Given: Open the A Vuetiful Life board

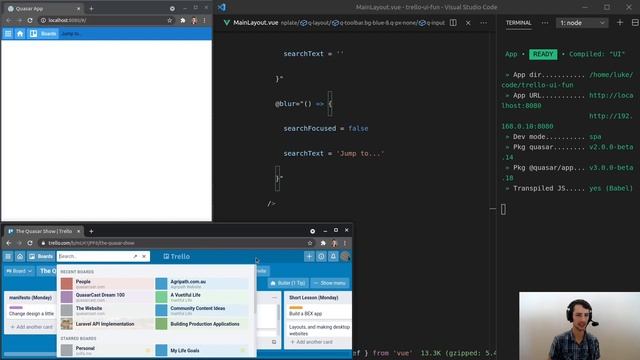Looking at the screenshot, I should pos(202,297).
